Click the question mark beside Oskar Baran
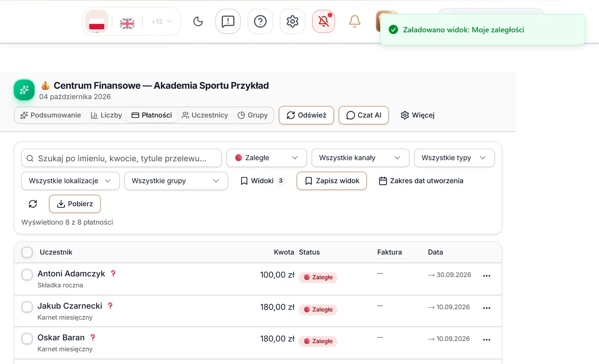The image size is (599, 364). click(x=93, y=338)
